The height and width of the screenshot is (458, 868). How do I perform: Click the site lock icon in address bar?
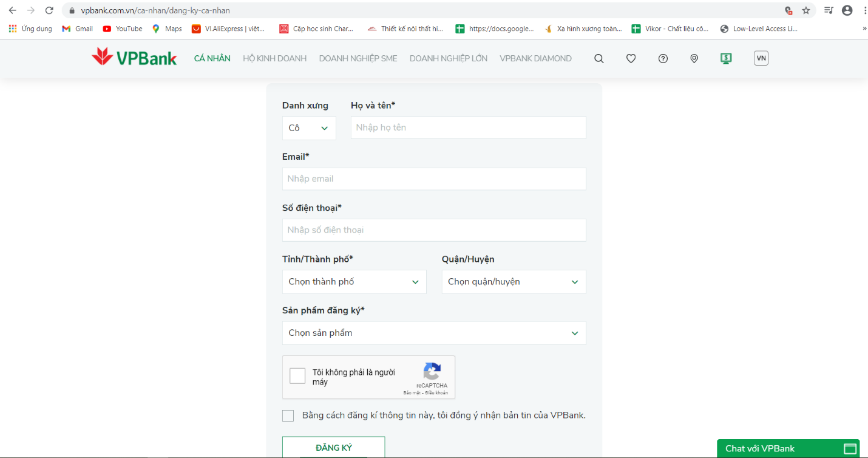[72, 10]
